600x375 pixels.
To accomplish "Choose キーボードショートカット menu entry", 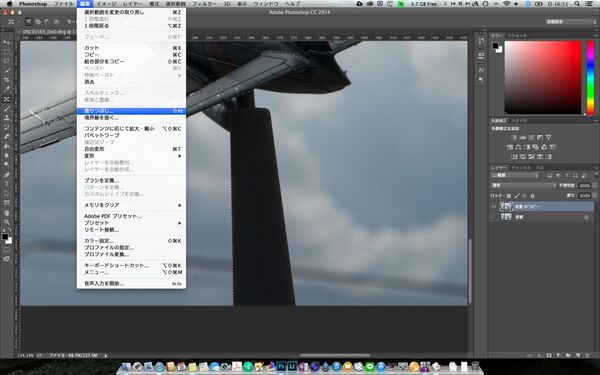I will click(x=132, y=265).
